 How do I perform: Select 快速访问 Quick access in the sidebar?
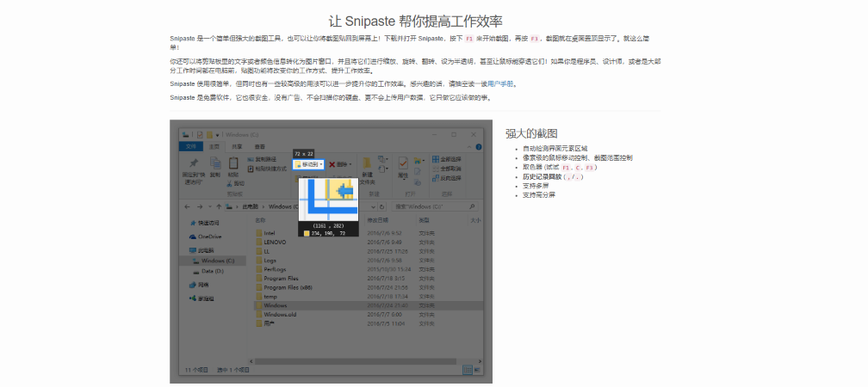pyautogui.click(x=204, y=223)
